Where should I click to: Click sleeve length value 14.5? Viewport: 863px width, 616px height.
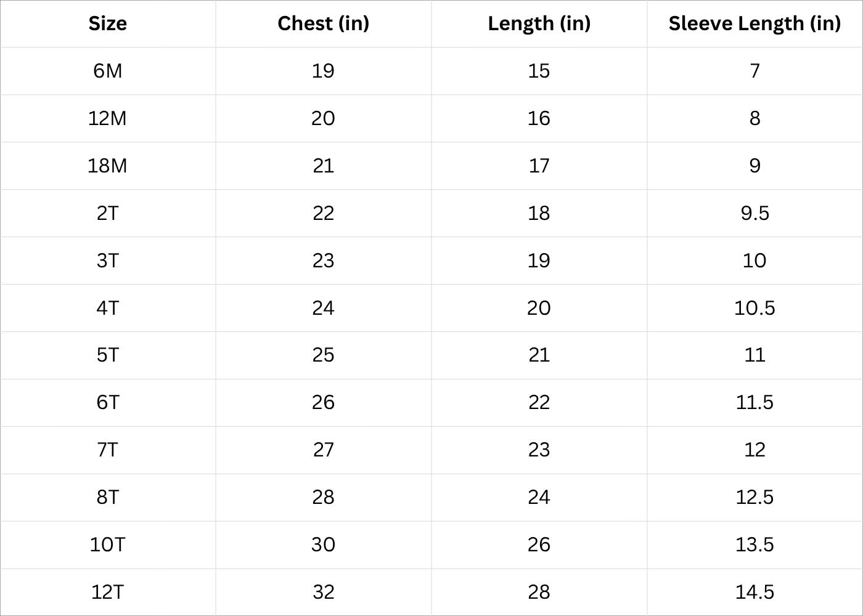point(755,592)
